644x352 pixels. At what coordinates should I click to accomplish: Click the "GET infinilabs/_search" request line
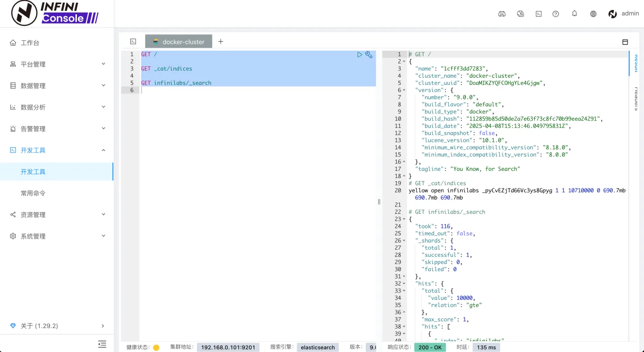[176, 83]
